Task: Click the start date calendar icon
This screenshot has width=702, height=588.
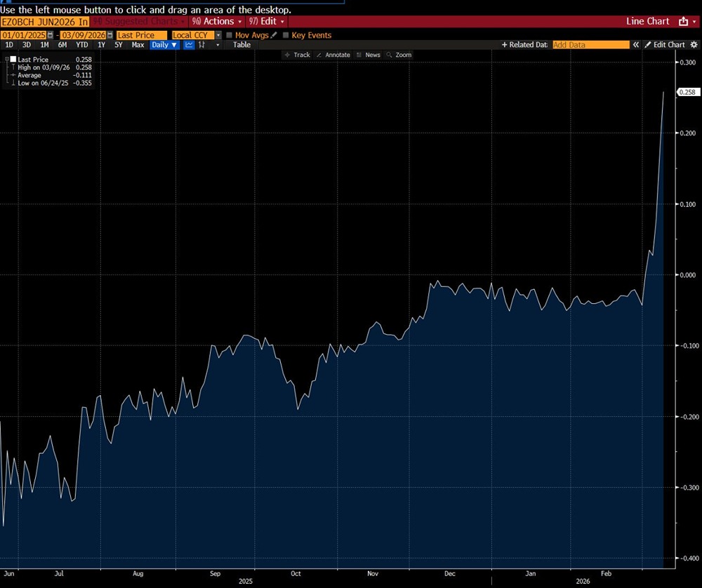Action: 50,35
